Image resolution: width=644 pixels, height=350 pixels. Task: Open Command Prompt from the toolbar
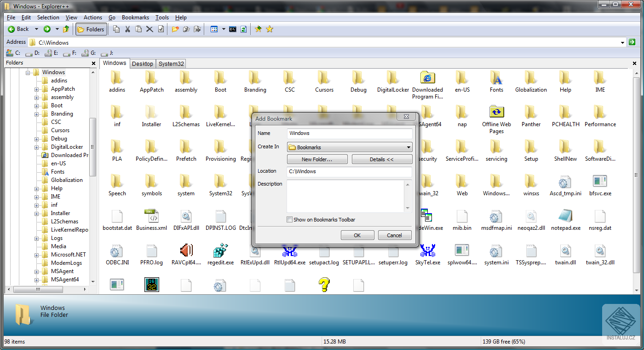tap(233, 29)
